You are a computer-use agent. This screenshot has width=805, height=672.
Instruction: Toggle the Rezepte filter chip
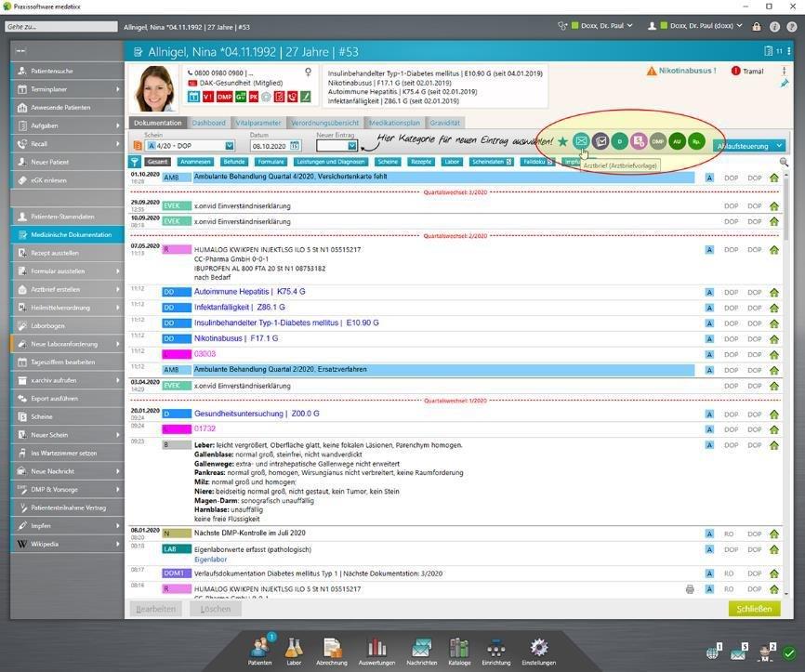click(x=421, y=162)
